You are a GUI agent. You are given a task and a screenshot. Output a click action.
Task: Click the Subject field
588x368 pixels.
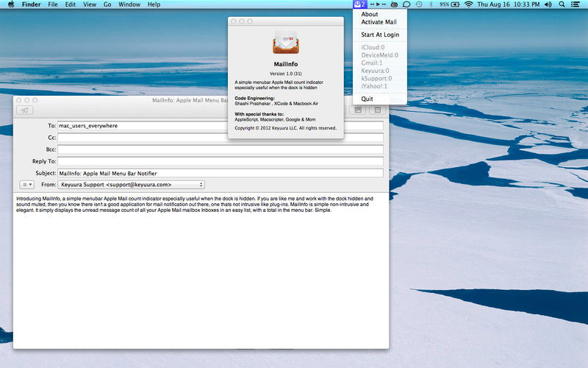[220, 174]
